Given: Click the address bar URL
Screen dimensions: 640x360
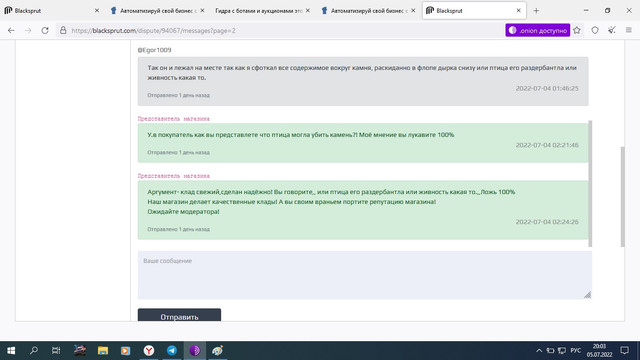Looking at the screenshot, I should point(153,31).
